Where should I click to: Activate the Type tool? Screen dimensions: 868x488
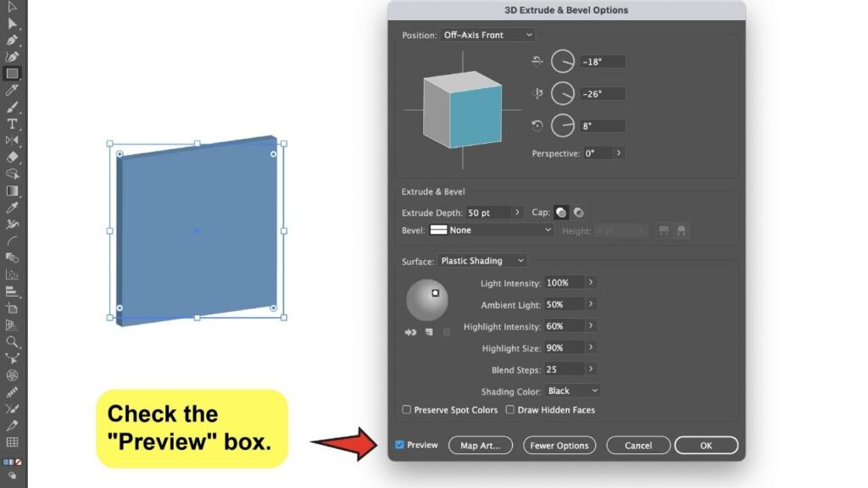pos(11,123)
